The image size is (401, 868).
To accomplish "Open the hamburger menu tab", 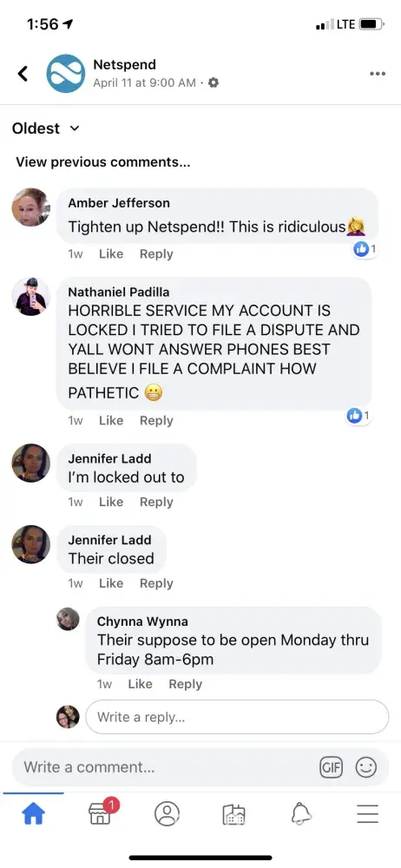I will [367, 814].
